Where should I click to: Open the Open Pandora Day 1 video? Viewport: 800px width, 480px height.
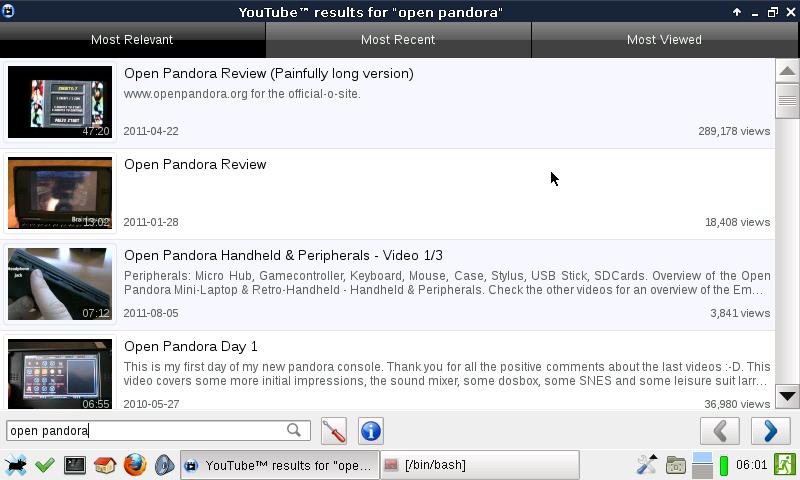click(x=191, y=346)
